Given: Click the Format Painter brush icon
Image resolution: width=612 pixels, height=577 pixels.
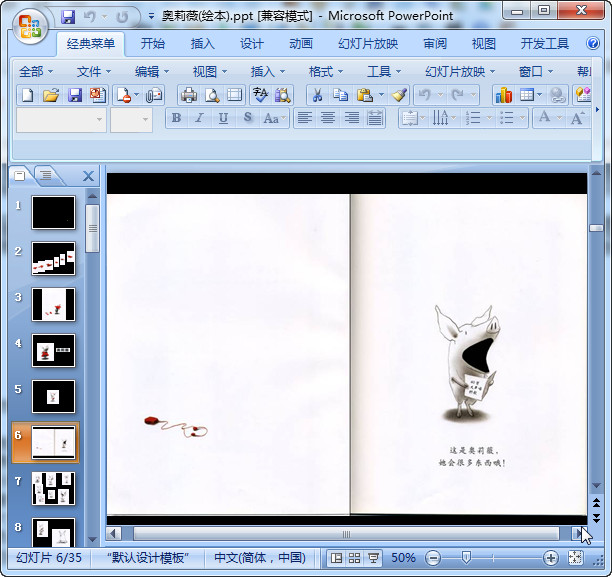Looking at the screenshot, I should (399, 95).
